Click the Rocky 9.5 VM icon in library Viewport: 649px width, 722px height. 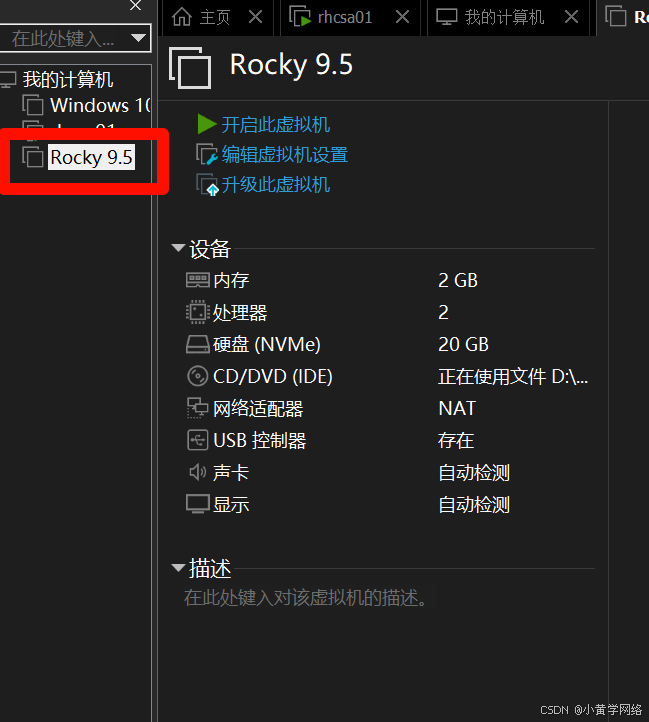pos(33,157)
